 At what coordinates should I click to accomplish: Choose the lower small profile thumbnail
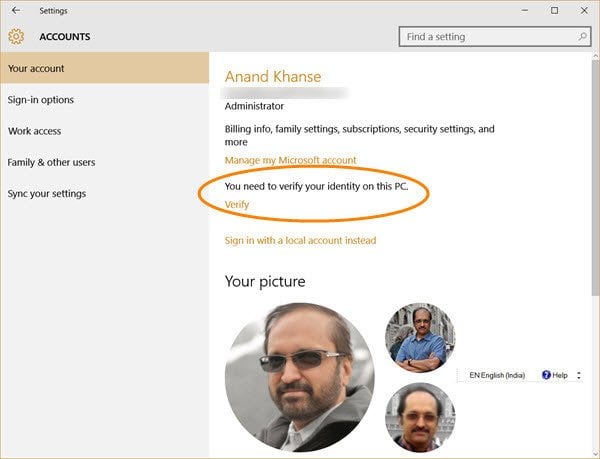(x=420, y=417)
